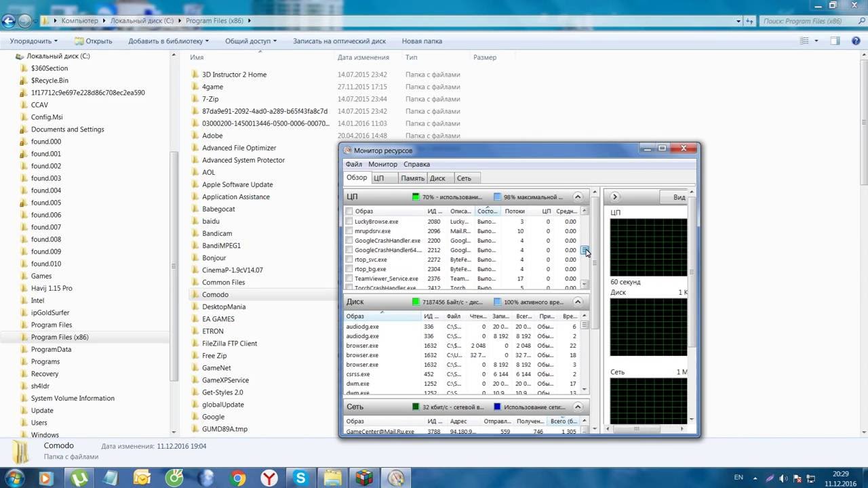This screenshot has width=868, height=488.
Task: Open the Windows Start menu
Action: coord(14,478)
